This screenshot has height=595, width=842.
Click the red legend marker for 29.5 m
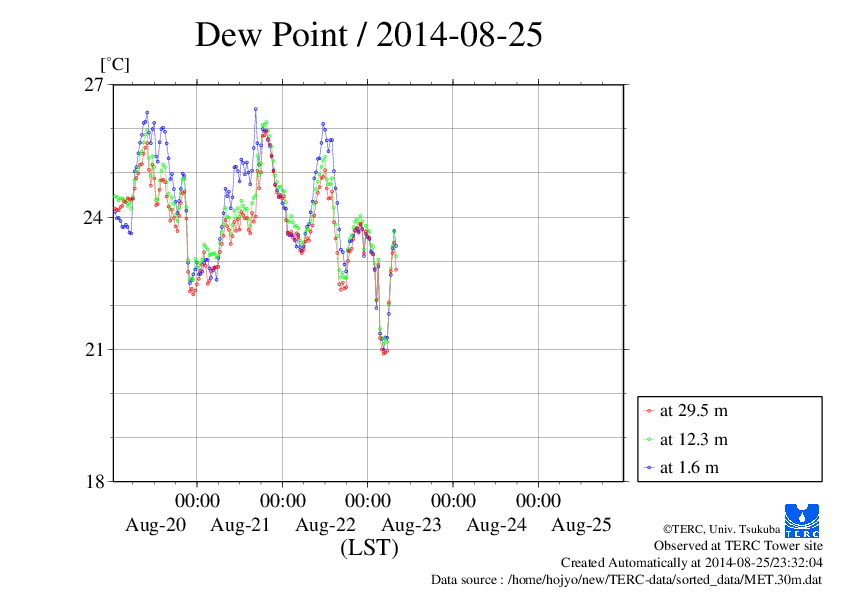coord(649,411)
